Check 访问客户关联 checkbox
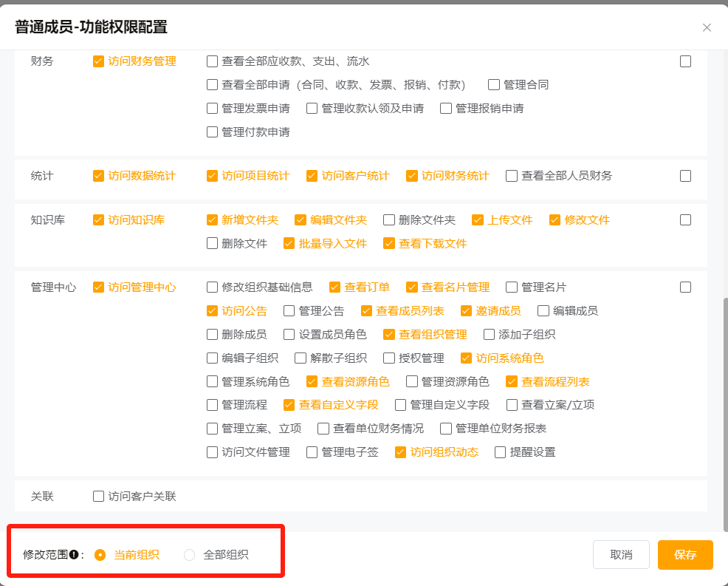Image resolution: width=728 pixels, height=586 pixels. pyautogui.click(x=98, y=497)
